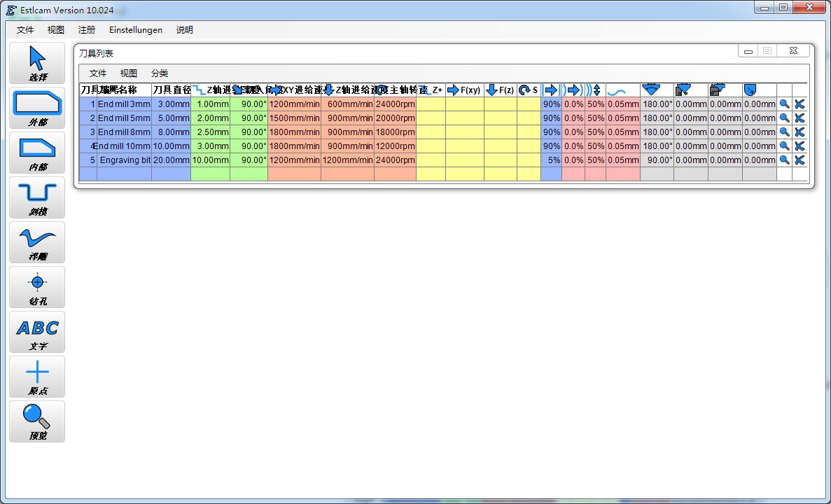
Task: Select the 20.00mm diameter cell
Action: pyautogui.click(x=172, y=160)
